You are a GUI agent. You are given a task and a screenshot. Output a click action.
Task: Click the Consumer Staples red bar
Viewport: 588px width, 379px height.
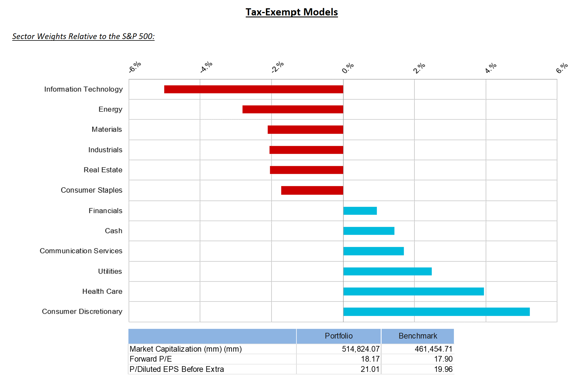[x=312, y=190]
